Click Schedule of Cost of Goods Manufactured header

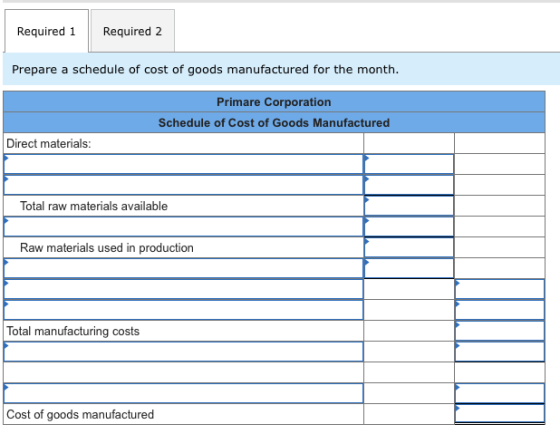tap(274, 123)
